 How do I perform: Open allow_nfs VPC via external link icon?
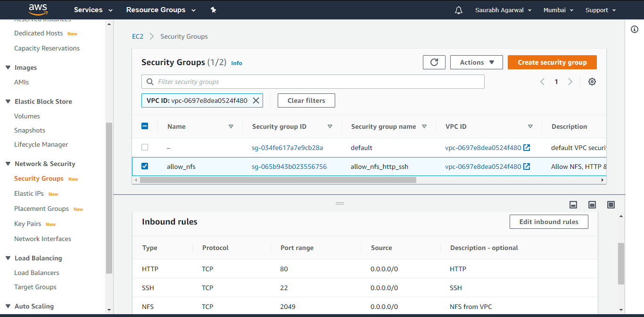pyautogui.click(x=528, y=166)
